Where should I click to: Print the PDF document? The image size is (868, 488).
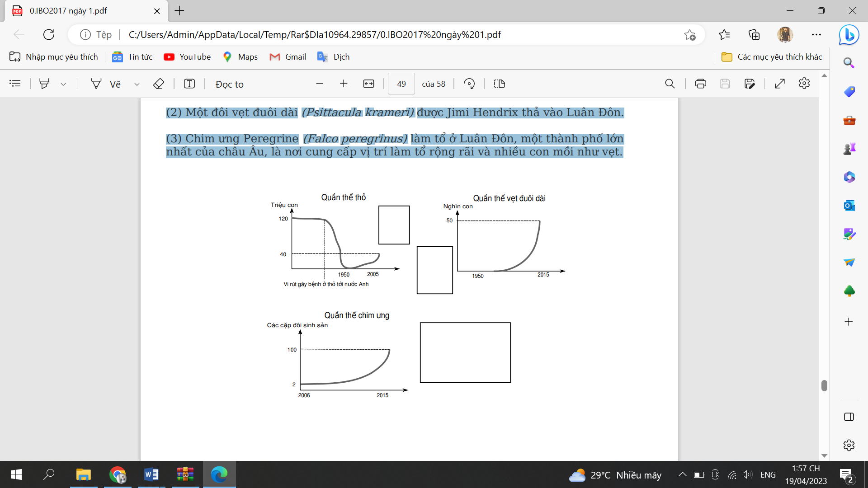point(700,84)
